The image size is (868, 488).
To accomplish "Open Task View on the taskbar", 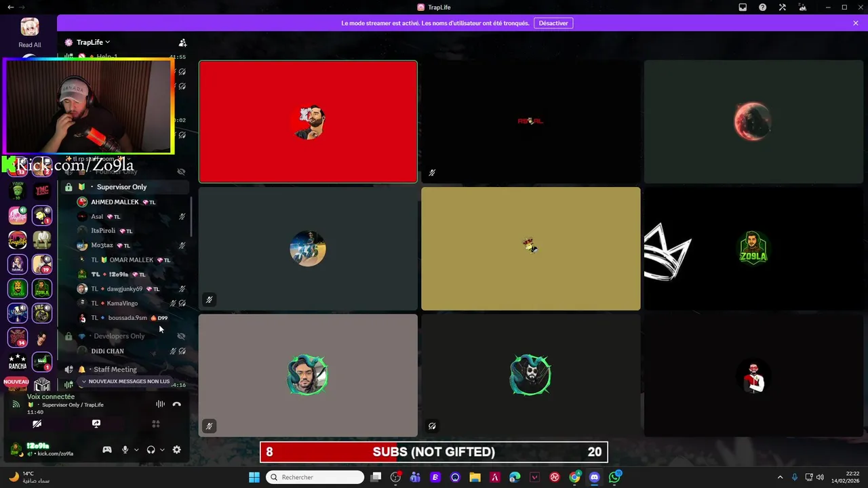I will [x=376, y=477].
